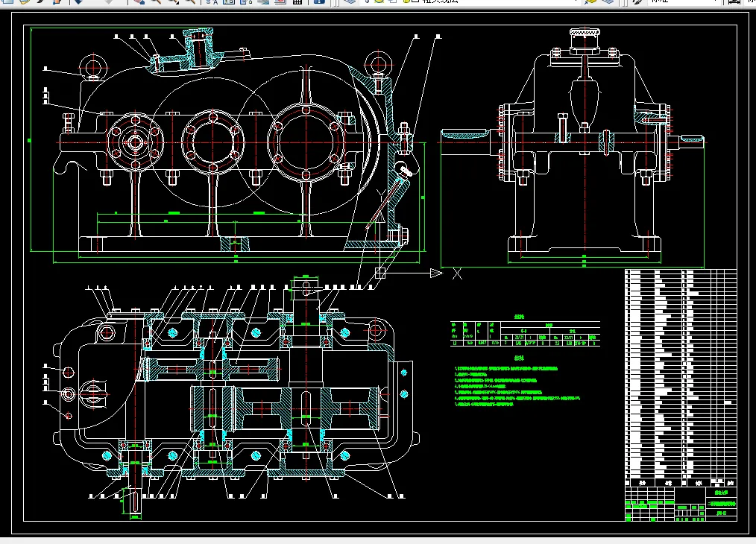Select the round oil sight gauge in top view
This screenshot has height=544, width=756.
point(93,393)
